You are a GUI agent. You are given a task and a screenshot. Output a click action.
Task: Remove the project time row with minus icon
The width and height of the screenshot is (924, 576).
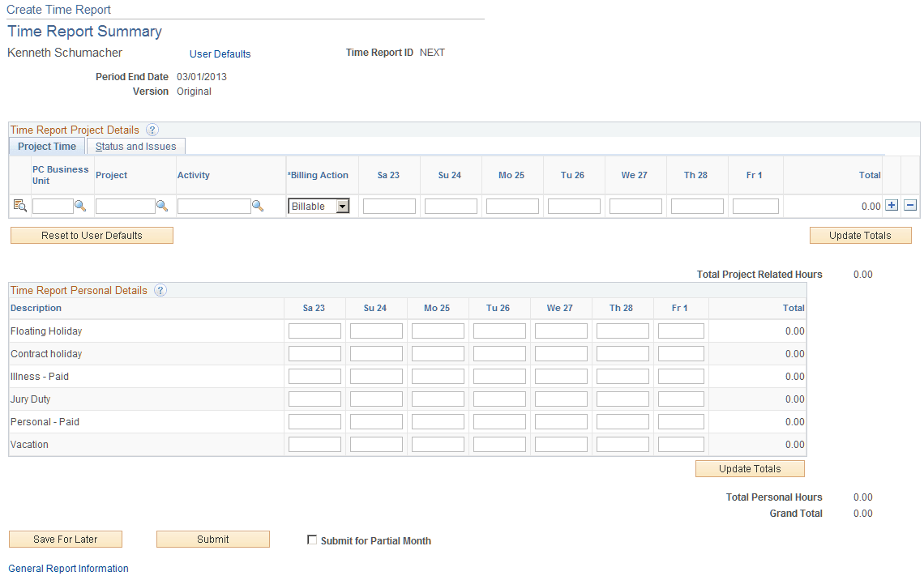[909, 205]
